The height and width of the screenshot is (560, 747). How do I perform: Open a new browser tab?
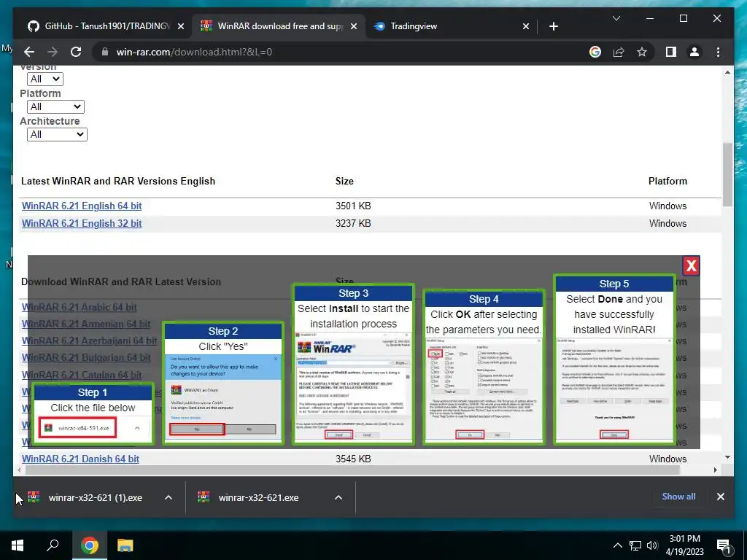click(x=553, y=26)
